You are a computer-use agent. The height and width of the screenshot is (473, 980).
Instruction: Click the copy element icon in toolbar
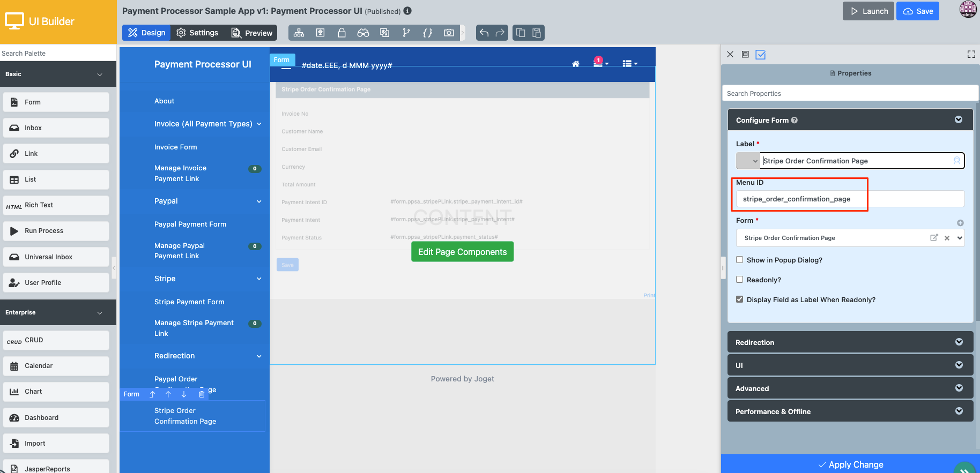click(x=521, y=33)
